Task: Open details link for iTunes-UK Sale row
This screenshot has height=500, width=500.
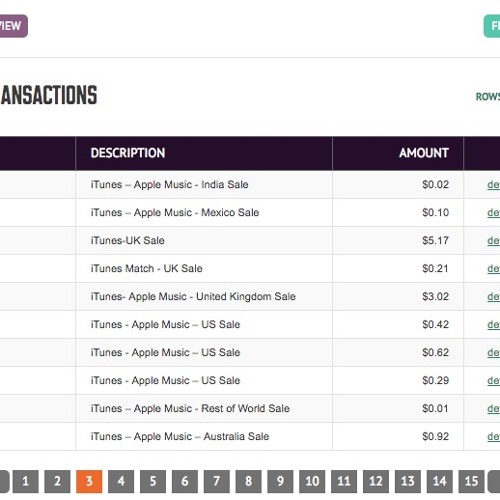Action: coord(494,241)
